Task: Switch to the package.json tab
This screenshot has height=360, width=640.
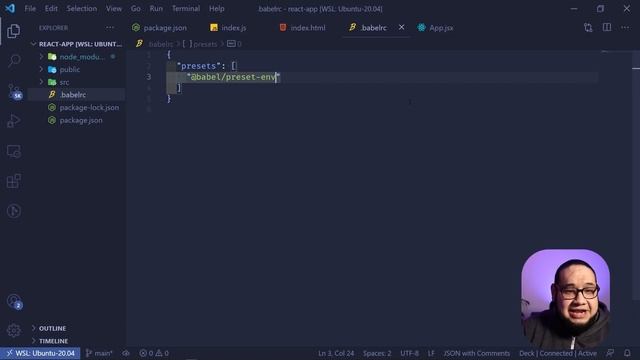Action: coord(159,28)
